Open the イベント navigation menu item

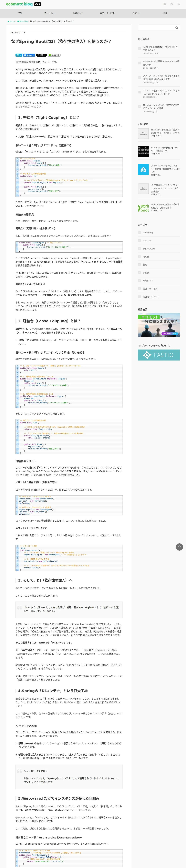136,13
